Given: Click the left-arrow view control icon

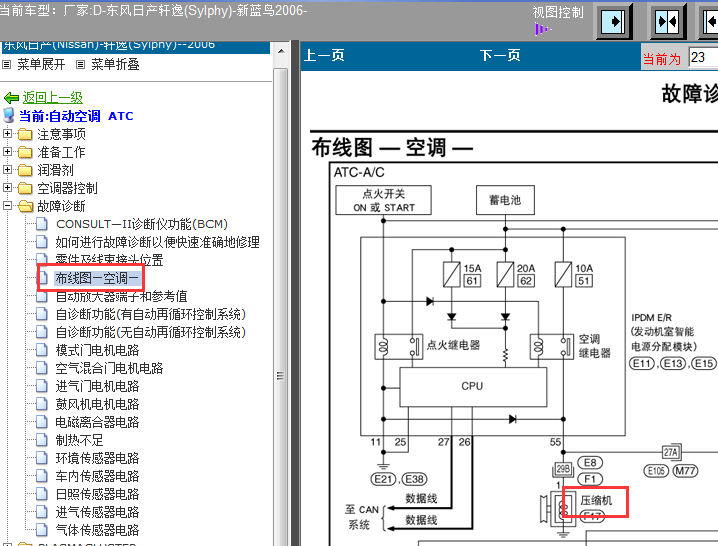Looking at the screenshot, I should [710, 21].
